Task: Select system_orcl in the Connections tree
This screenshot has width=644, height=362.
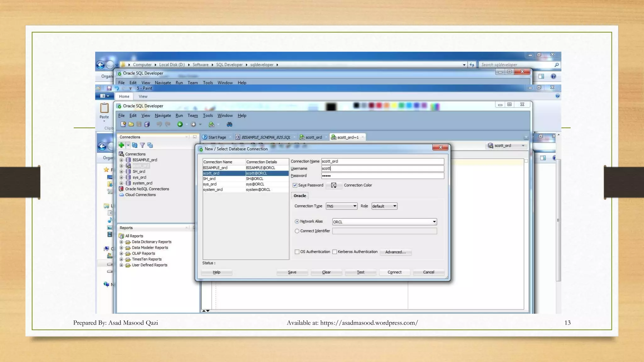Action: point(142,183)
